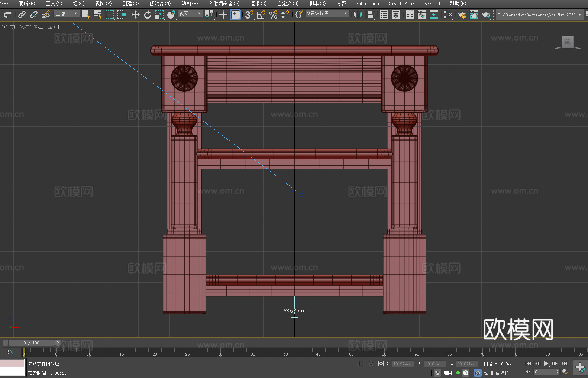Expand the project path dropdown
588x378 pixels.
(580, 15)
